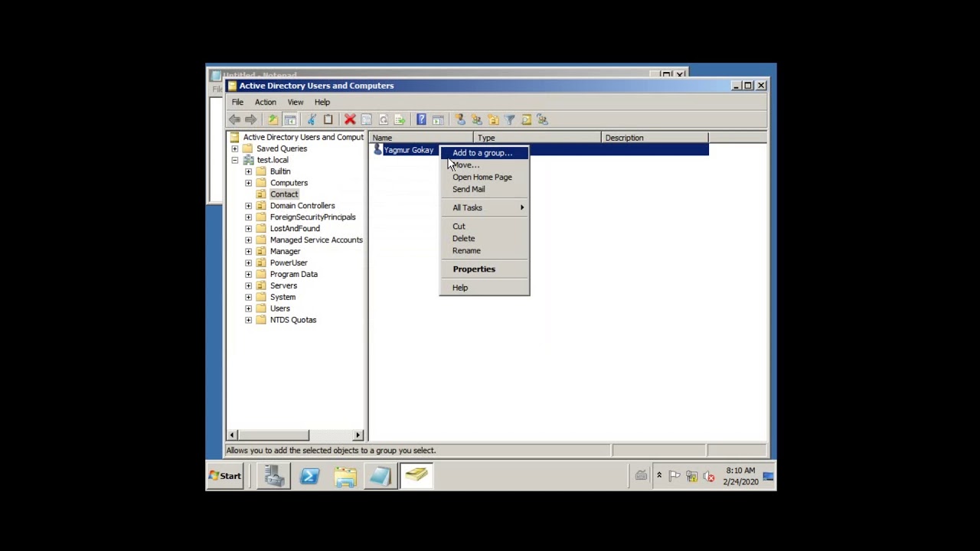This screenshot has height=551, width=980.
Task: Click the Export List toolbar icon
Action: click(x=400, y=119)
